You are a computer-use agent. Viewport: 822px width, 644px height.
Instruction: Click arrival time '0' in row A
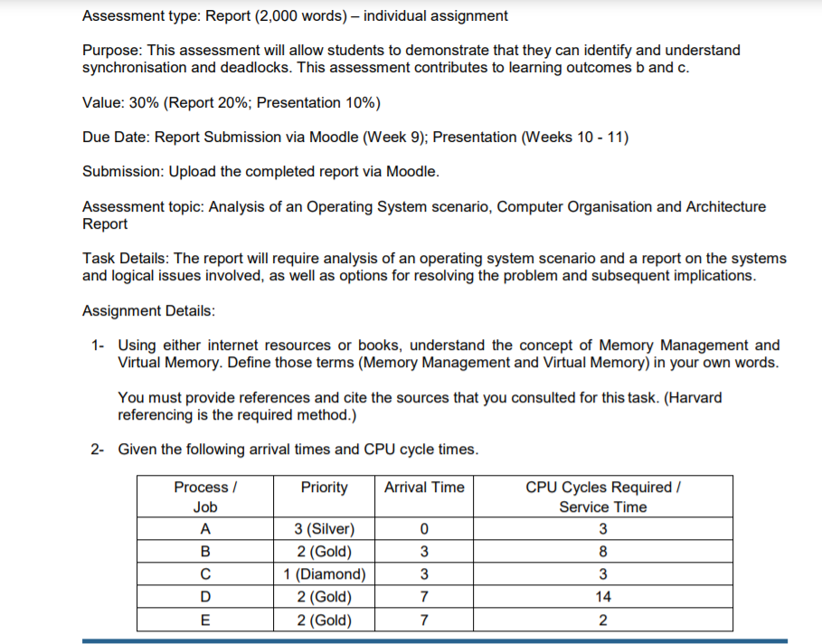[x=424, y=528]
